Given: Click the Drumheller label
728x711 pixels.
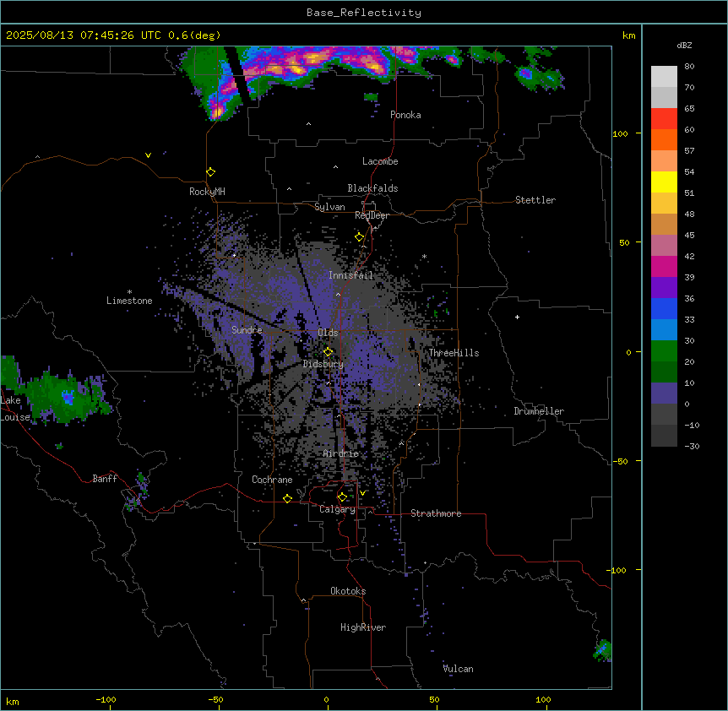Looking at the screenshot, I should [539, 411].
